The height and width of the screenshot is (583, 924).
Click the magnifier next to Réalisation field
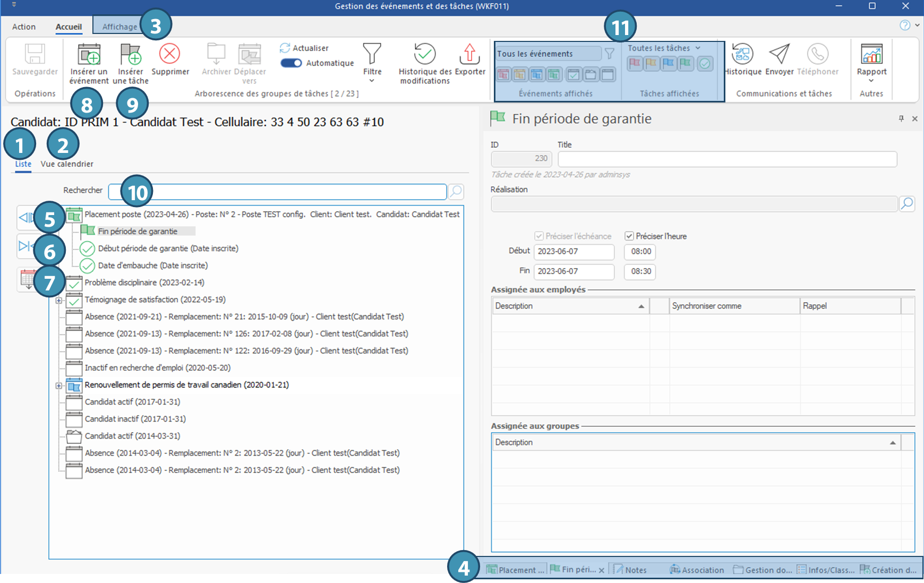pyautogui.click(x=907, y=203)
